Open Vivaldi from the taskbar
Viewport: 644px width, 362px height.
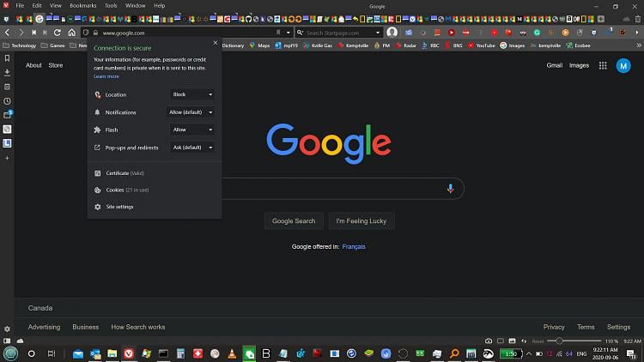pyautogui.click(x=129, y=353)
